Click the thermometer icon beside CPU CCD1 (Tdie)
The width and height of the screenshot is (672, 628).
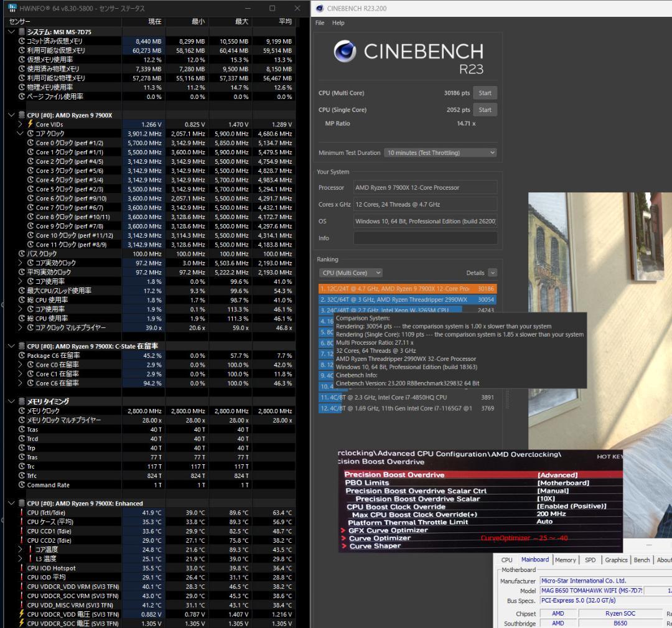click(22, 531)
